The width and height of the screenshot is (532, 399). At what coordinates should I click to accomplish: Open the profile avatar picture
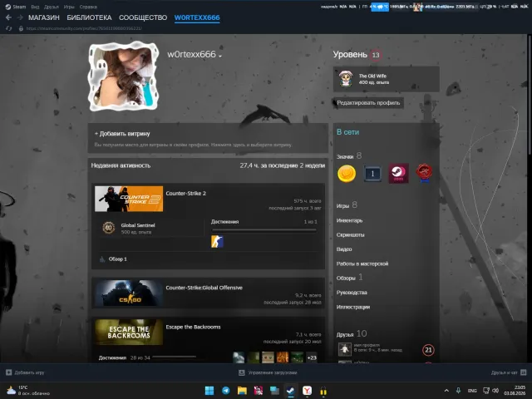click(x=124, y=76)
